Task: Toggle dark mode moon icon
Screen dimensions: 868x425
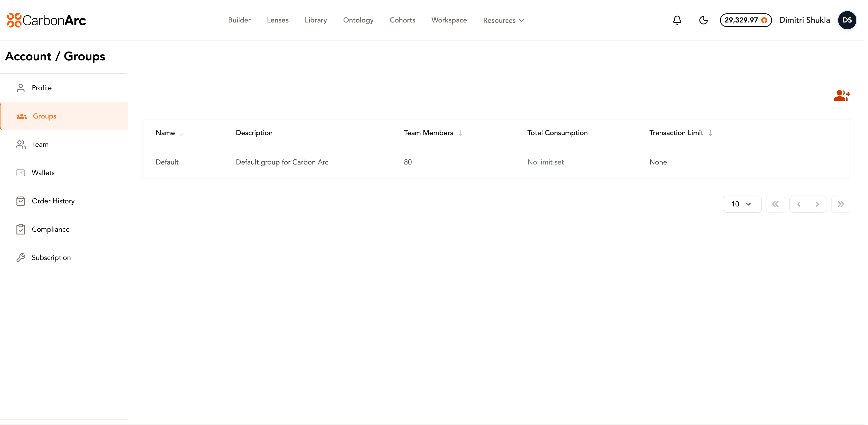Action: pos(703,20)
